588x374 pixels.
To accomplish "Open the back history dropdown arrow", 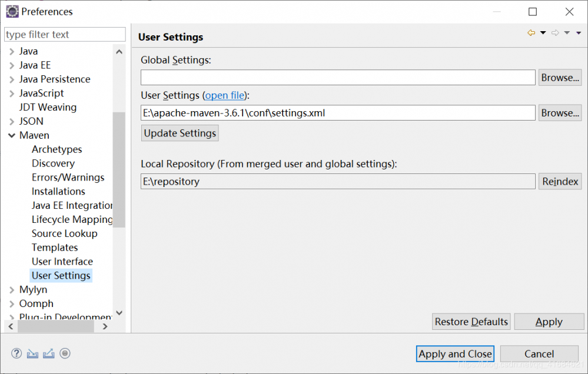I will [x=543, y=33].
